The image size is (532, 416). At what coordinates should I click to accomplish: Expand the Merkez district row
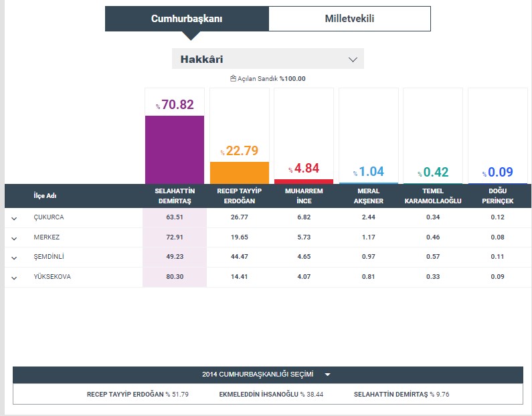coord(14,238)
